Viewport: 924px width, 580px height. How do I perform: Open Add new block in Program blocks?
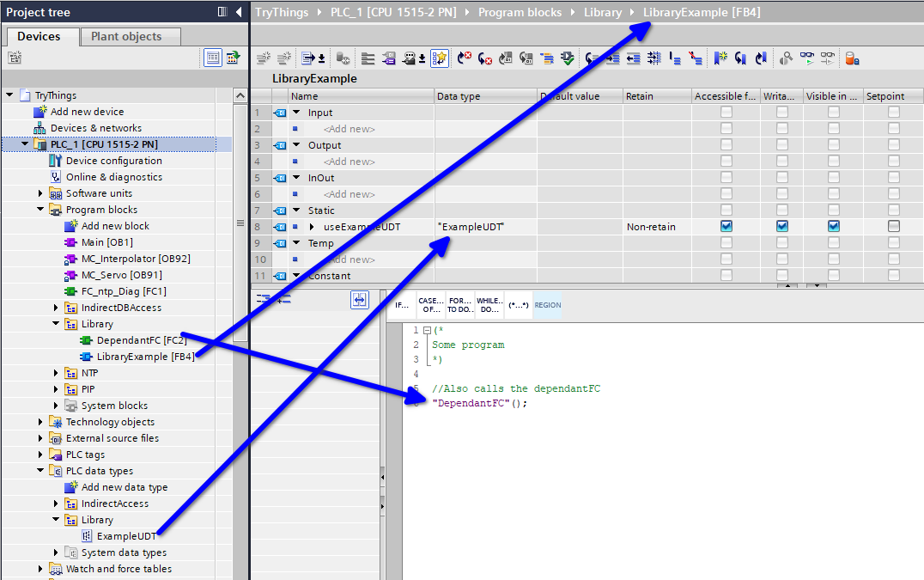tap(114, 226)
